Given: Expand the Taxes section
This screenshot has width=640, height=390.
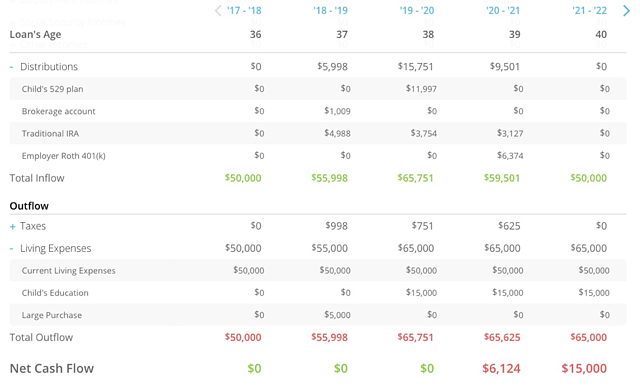Looking at the screenshot, I should (13, 226).
